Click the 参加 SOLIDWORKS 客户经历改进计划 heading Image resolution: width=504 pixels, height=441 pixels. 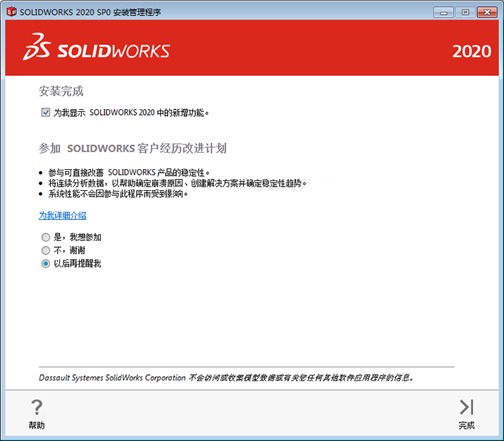click(133, 149)
